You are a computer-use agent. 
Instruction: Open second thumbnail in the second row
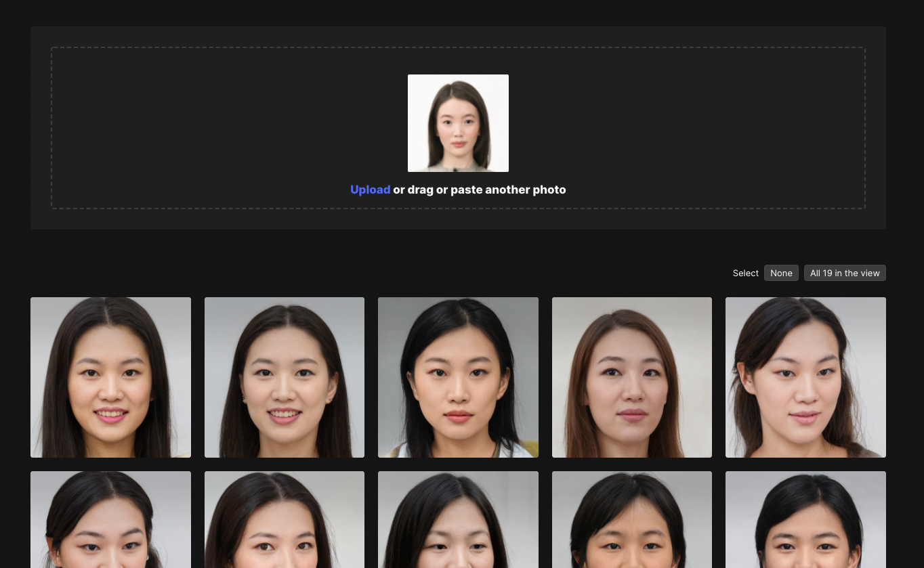pos(285,519)
